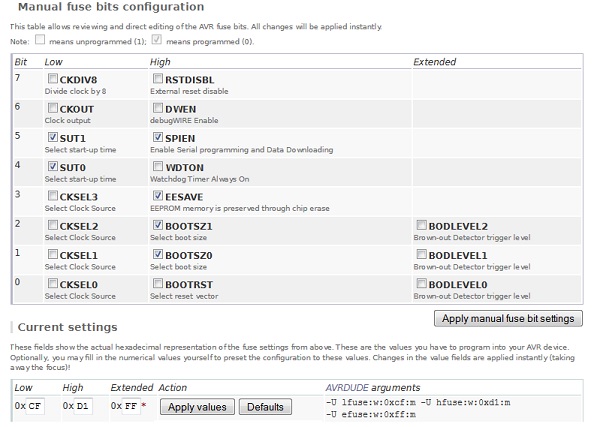
Task: Uncheck the BOOTSZ0 boot size bit
Action: click(x=158, y=254)
